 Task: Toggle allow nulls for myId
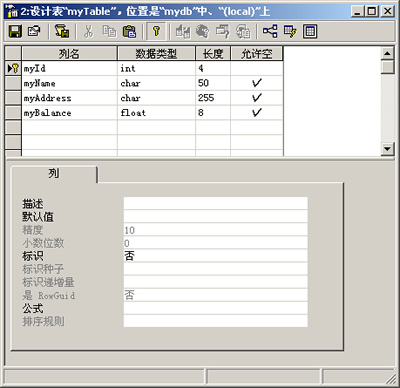(x=257, y=69)
